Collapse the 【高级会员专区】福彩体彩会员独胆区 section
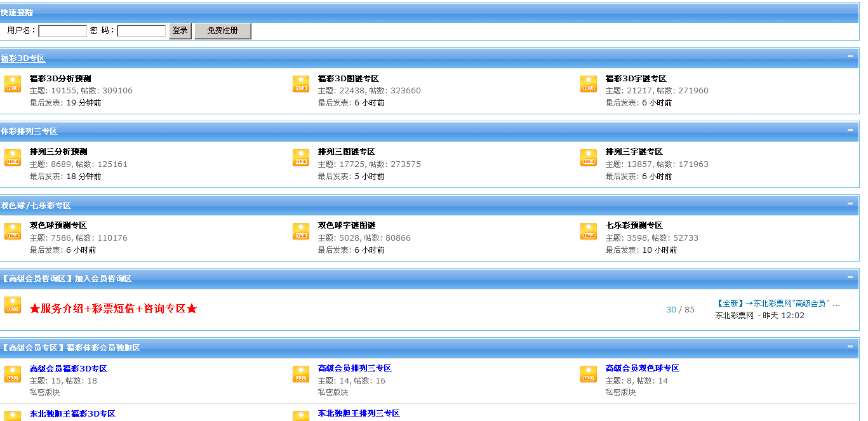The image size is (868, 421). 850,347
